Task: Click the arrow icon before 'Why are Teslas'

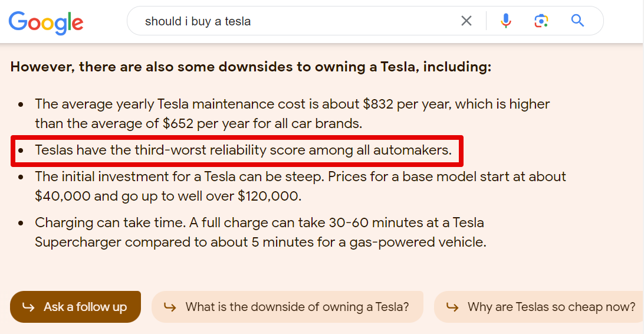Action: tap(452, 307)
